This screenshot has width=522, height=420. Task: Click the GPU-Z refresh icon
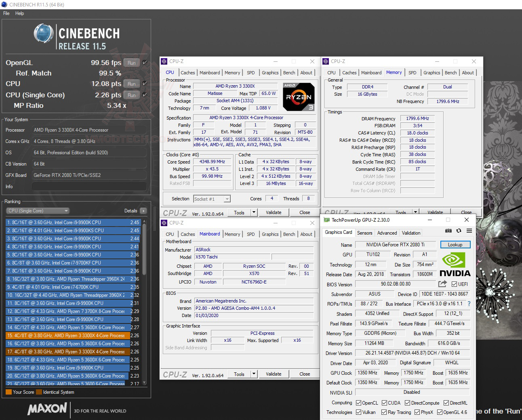pos(459,231)
